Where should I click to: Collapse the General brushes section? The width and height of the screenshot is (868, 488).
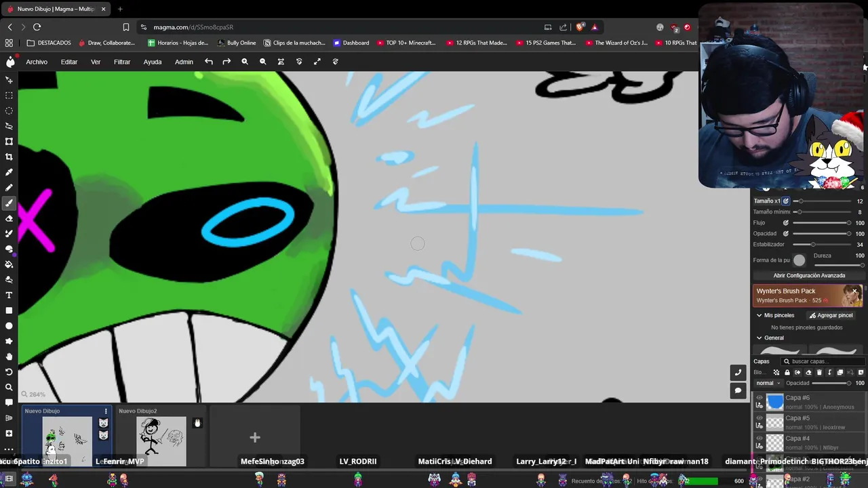[759, 338]
